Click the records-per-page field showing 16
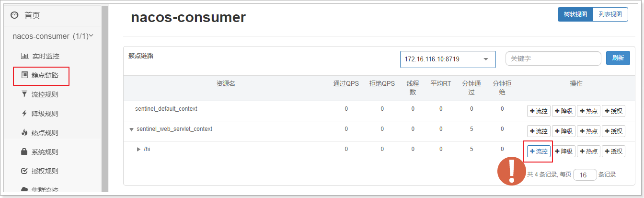Viewport: 644px width, 198px height. [x=585, y=175]
